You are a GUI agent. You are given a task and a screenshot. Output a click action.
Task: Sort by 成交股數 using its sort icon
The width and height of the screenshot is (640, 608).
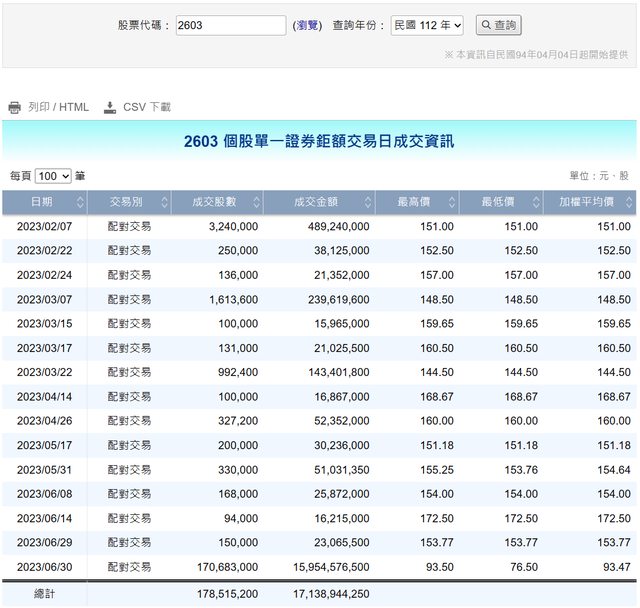(x=257, y=203)
